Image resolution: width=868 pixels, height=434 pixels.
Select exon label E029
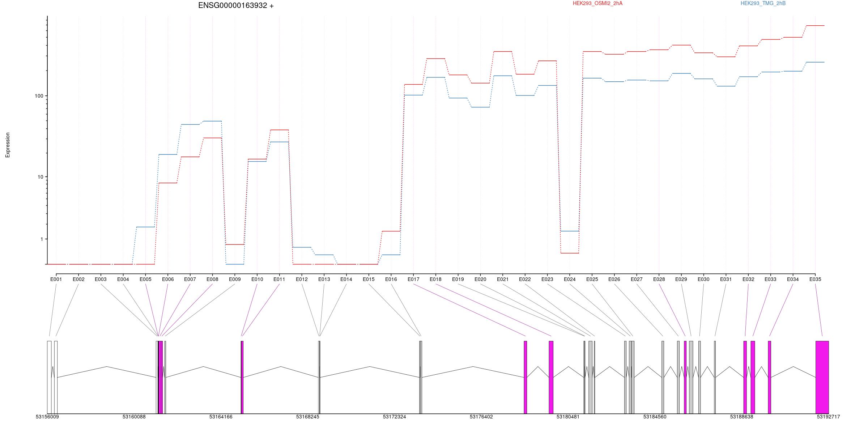(x=681, y=279)
